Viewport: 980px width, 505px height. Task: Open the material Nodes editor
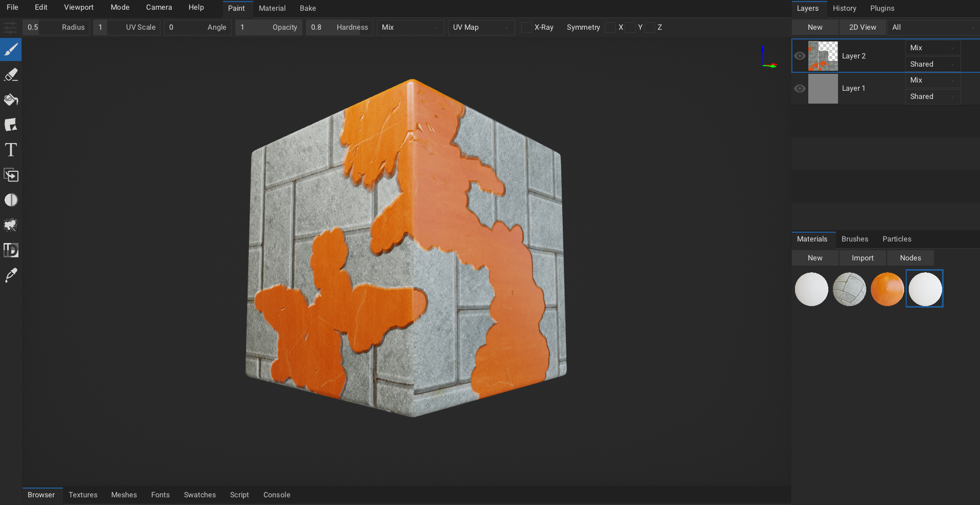click(910, 258)
